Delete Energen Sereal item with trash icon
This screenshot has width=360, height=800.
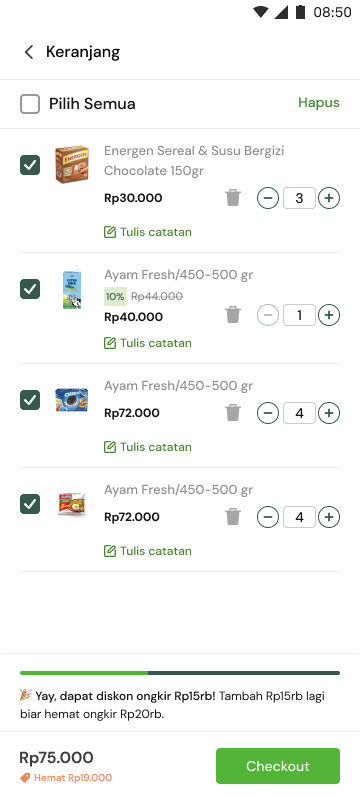pos(233,197)
